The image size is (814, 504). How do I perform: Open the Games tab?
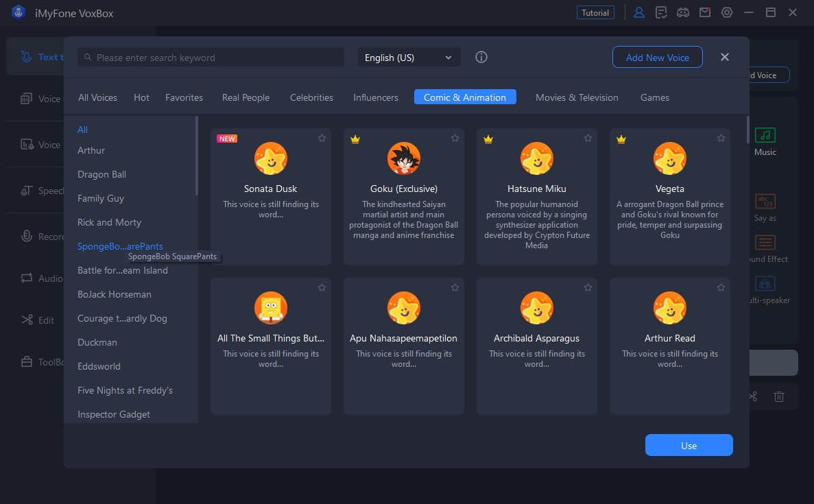655,97
